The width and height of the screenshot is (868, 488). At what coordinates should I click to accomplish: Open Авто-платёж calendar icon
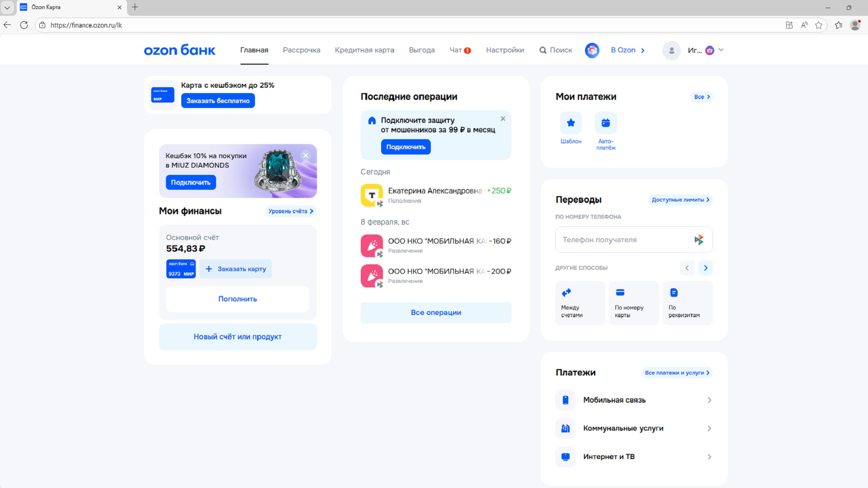605,123
